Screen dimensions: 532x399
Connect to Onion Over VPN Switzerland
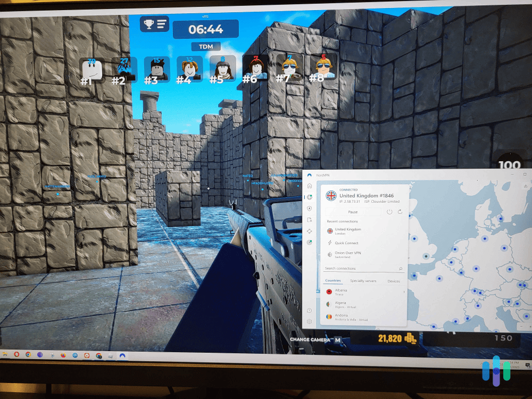tap(347, 254)
